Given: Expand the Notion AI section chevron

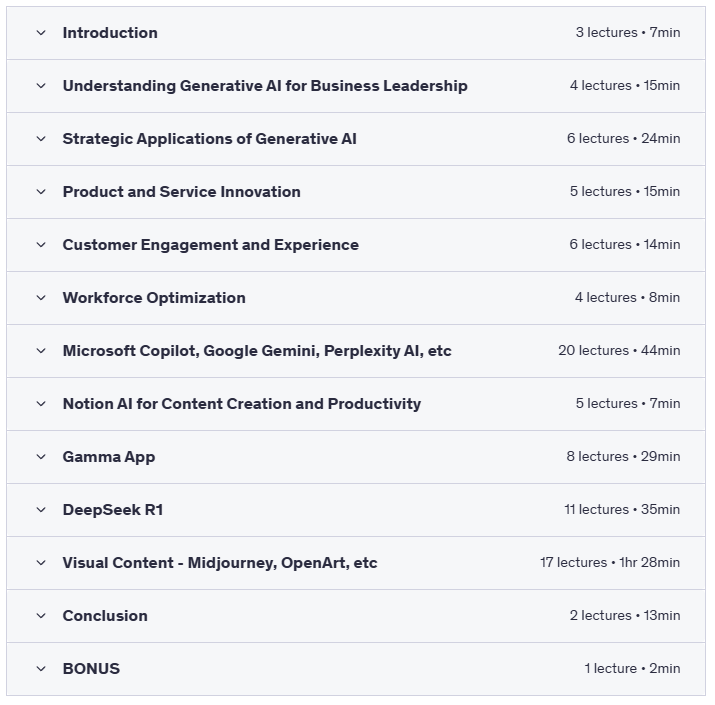Looking at the screenshot, I should coord(41,404).
